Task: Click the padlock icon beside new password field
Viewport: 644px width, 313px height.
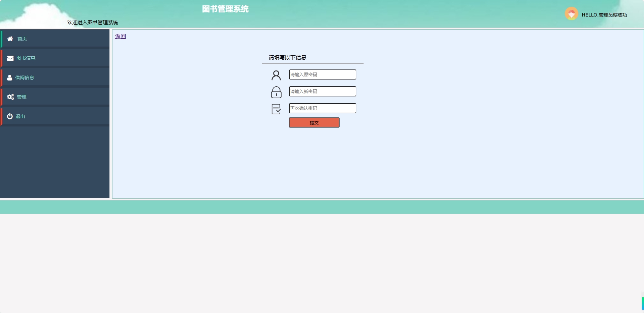Action: 276,92
